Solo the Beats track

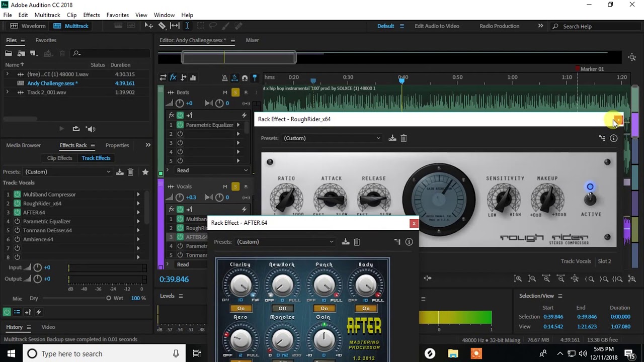tap(235, 93)
